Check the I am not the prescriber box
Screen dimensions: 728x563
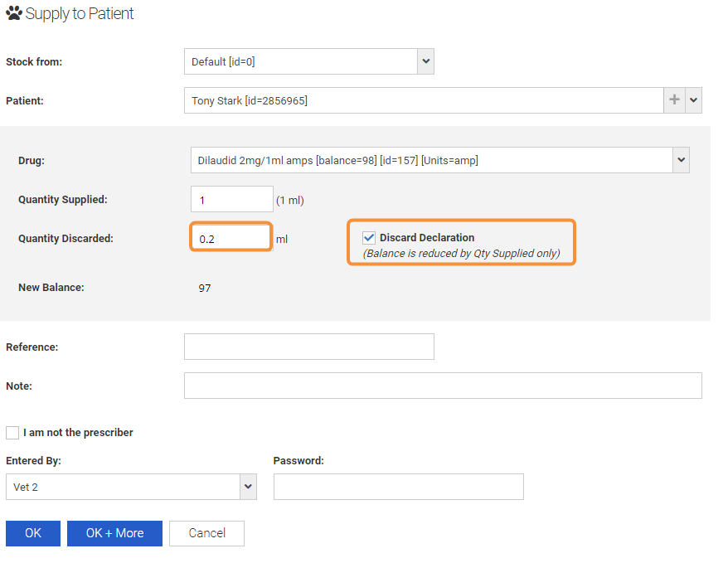point(12,433)
